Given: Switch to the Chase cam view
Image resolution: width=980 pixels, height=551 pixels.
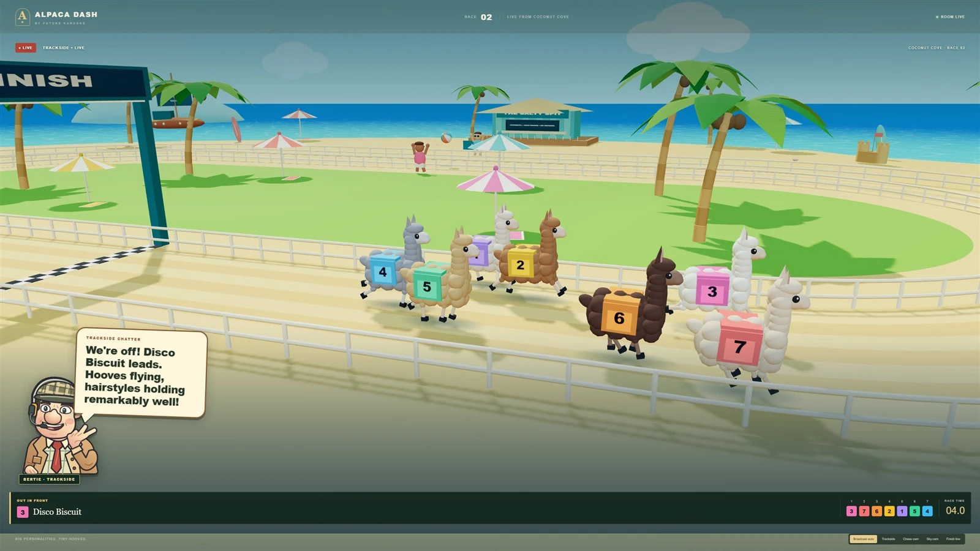Looking at the screenshot, I should pyautogui.click(x=911, y=539).
